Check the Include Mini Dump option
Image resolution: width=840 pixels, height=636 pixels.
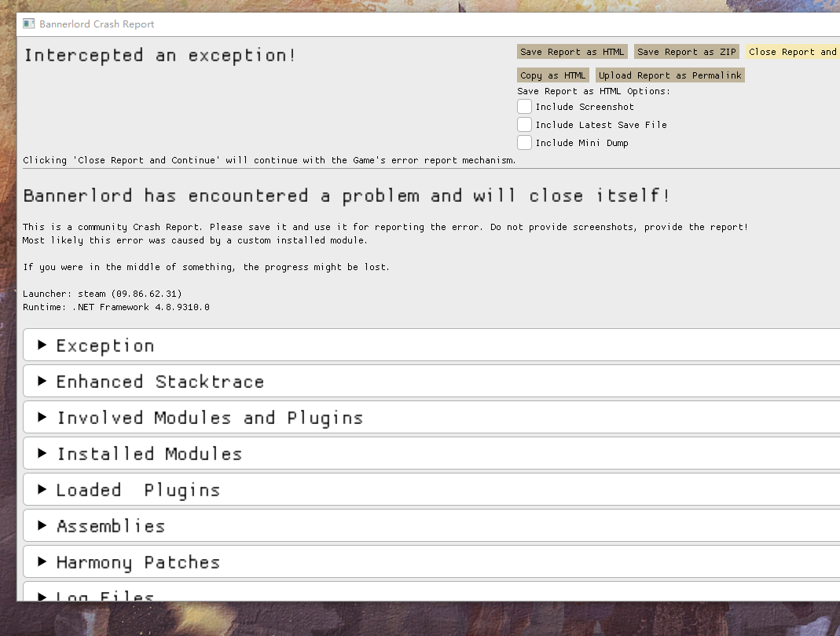tap(524, 142)
